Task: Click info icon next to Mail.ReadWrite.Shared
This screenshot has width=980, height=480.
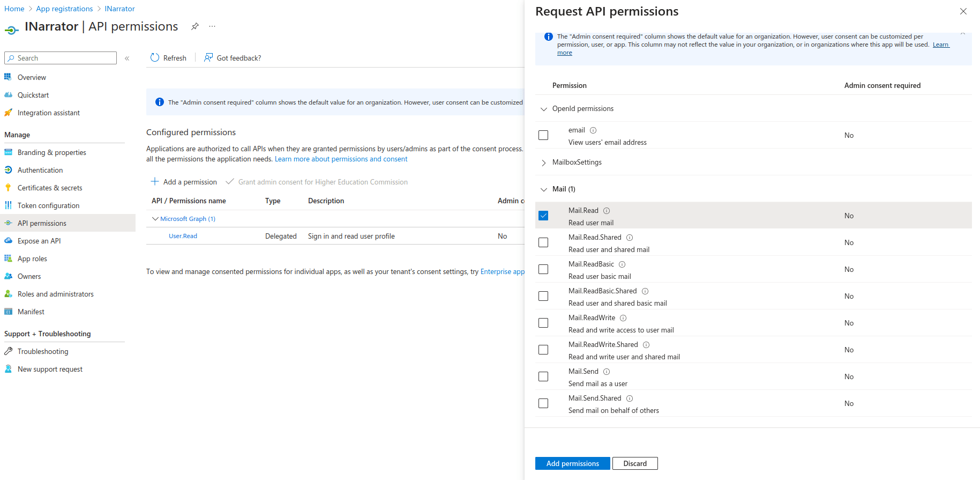Action: [646, 345]
